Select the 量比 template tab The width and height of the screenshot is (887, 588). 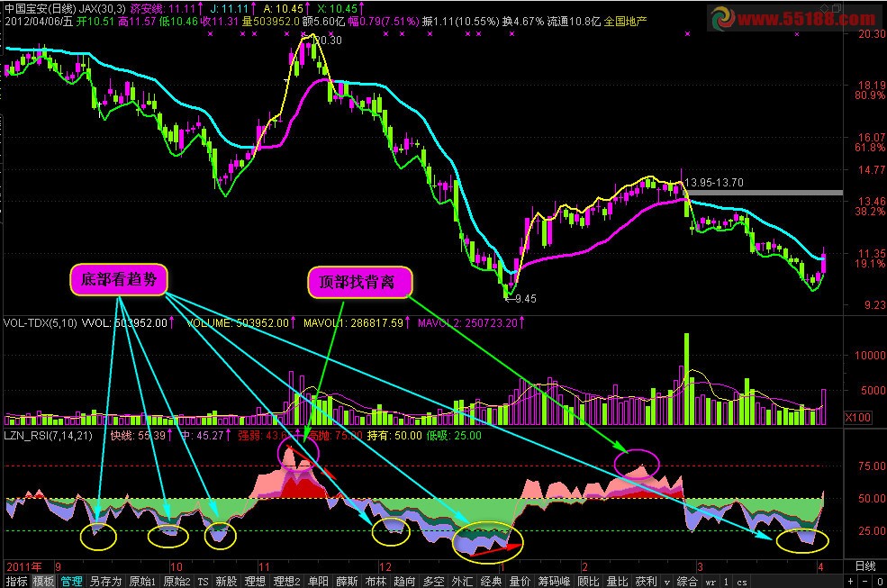617,581
